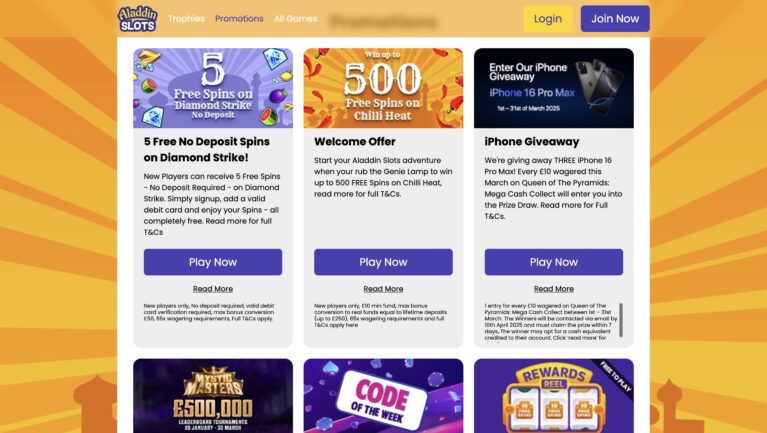
Task: Click the Aladdin Slots logo
Action: click(137, 19)
